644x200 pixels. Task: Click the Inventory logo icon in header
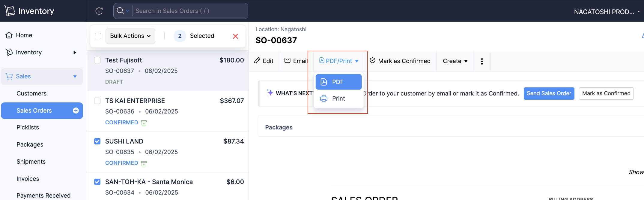(10, 11)
